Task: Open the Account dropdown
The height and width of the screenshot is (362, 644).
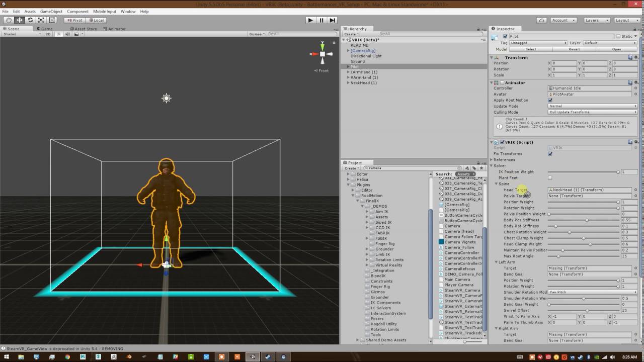Action: (x=563, y=20)
